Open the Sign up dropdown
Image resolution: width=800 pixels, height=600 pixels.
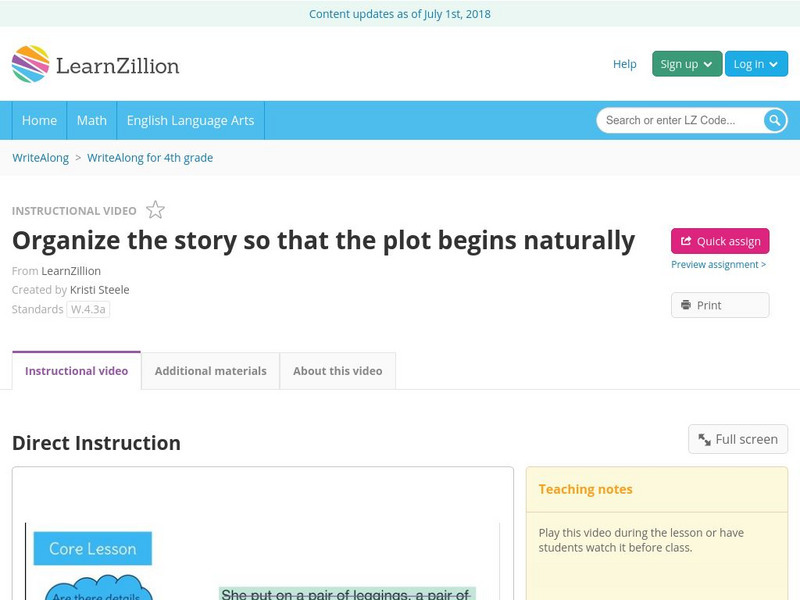pyautogui.click(x=686, y=64)
